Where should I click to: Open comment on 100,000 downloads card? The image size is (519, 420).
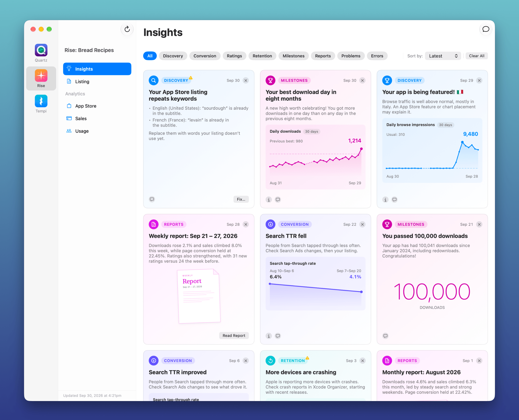[385, 336]
